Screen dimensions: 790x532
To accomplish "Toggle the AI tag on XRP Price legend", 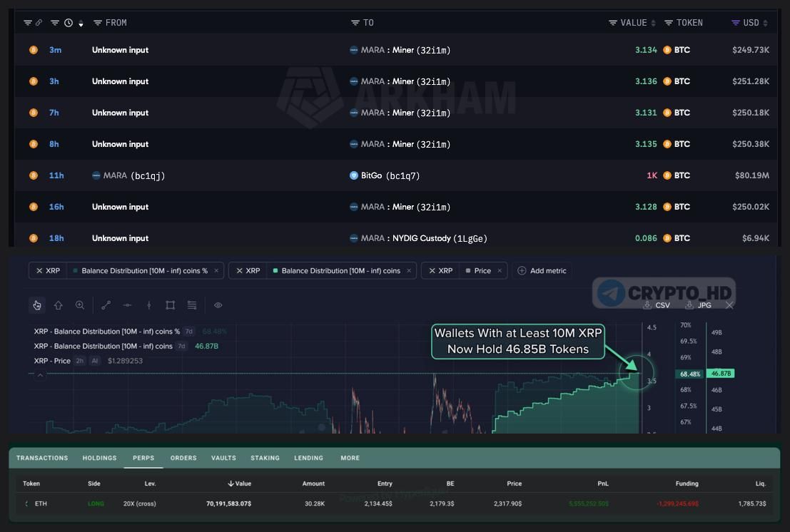I will point(94,360).
